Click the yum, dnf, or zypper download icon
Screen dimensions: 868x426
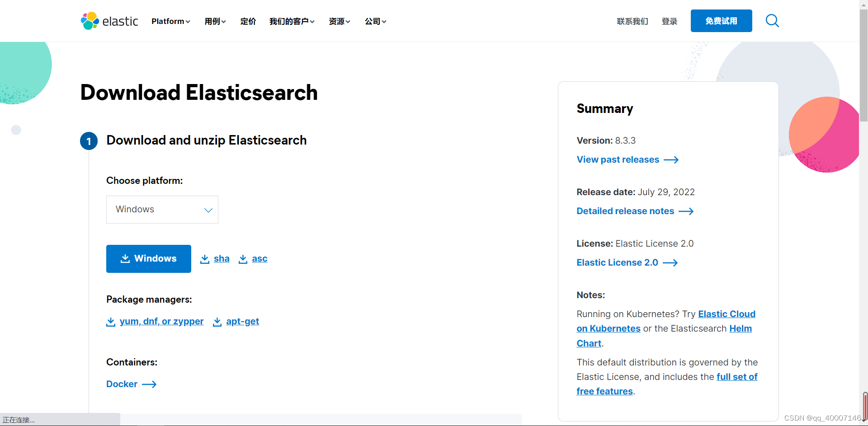[x=111, y=322]
